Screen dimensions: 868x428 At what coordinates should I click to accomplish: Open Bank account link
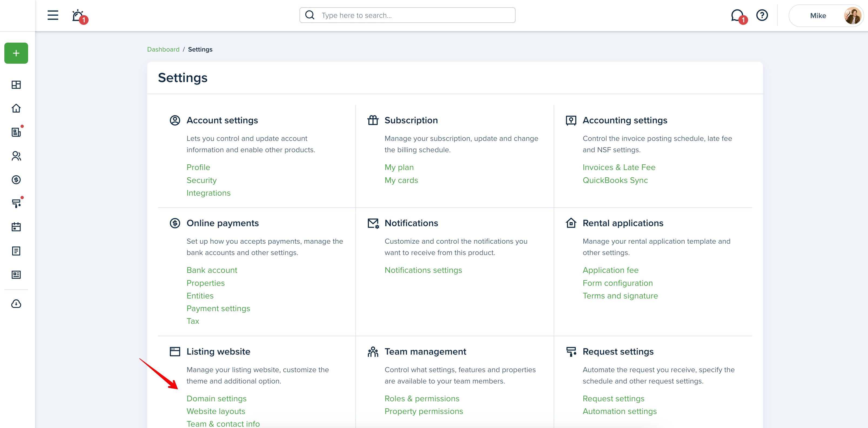pyautogui.click(x=212, y=270)
